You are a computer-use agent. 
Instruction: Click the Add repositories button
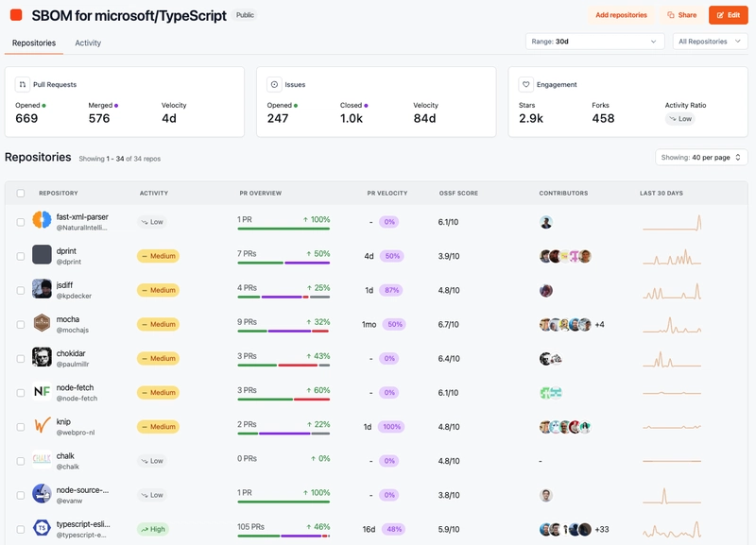coord(621,15)
